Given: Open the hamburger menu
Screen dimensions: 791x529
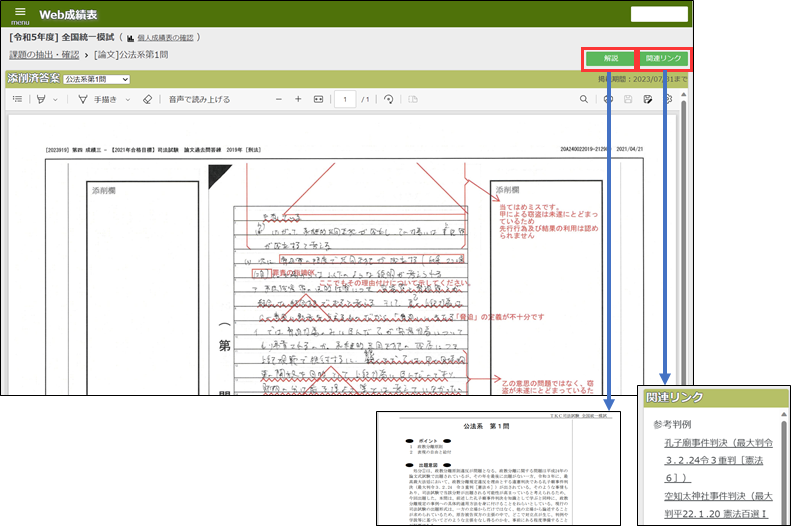Looking at the screenshot, I should 19,14.
